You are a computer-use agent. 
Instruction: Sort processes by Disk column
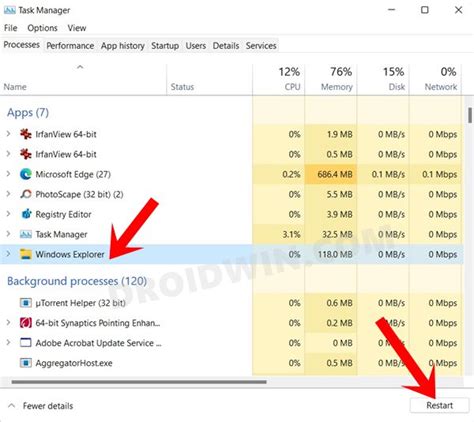383,80
